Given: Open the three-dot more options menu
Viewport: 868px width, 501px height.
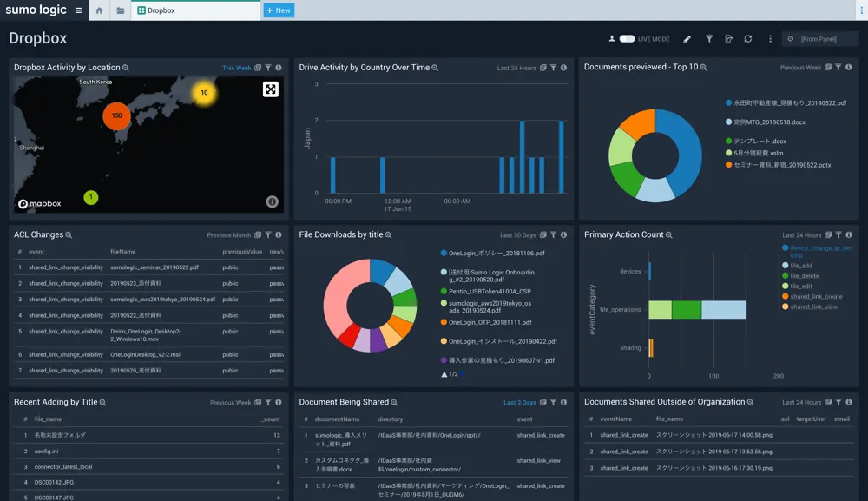Looking at the screenshot, I should point(770,39).
